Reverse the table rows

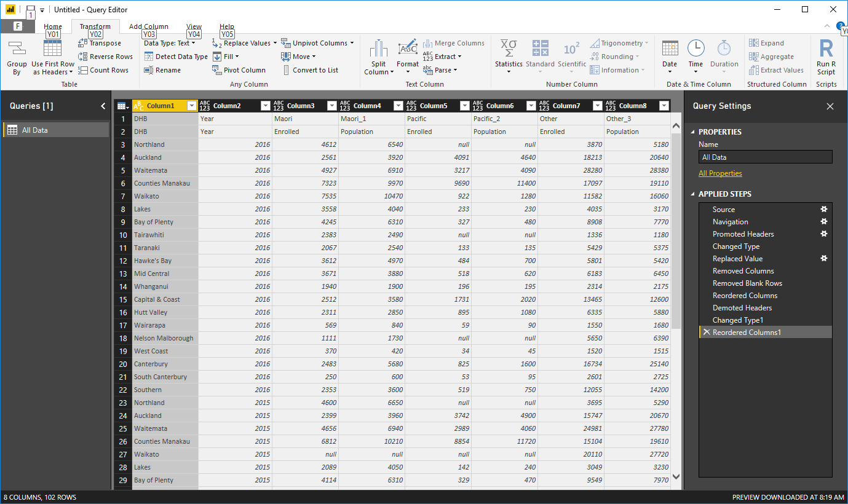[x=105, y=57]
